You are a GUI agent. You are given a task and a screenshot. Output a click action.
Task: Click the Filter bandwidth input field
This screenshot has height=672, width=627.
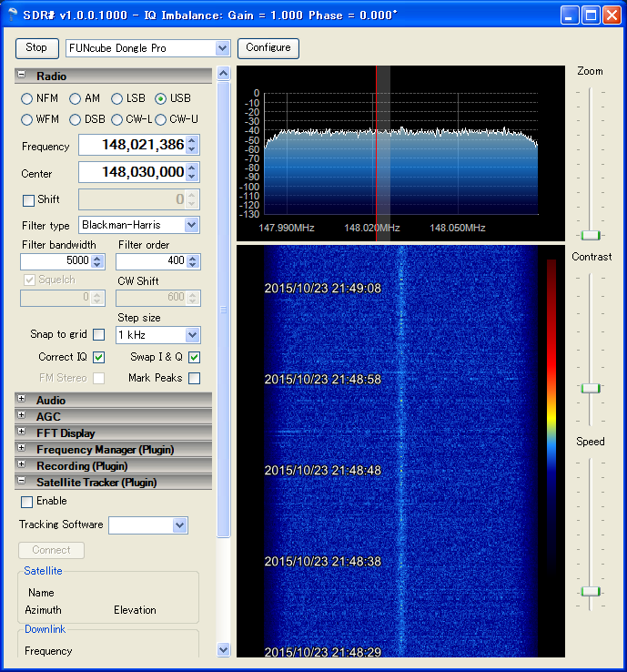[x=55, y=262]
